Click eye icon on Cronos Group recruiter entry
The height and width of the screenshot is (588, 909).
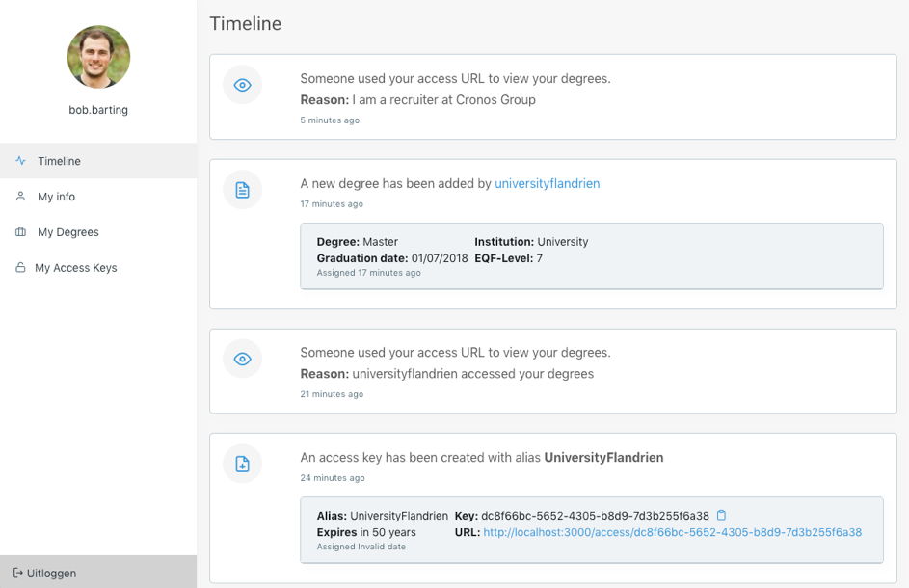[242, 85]
